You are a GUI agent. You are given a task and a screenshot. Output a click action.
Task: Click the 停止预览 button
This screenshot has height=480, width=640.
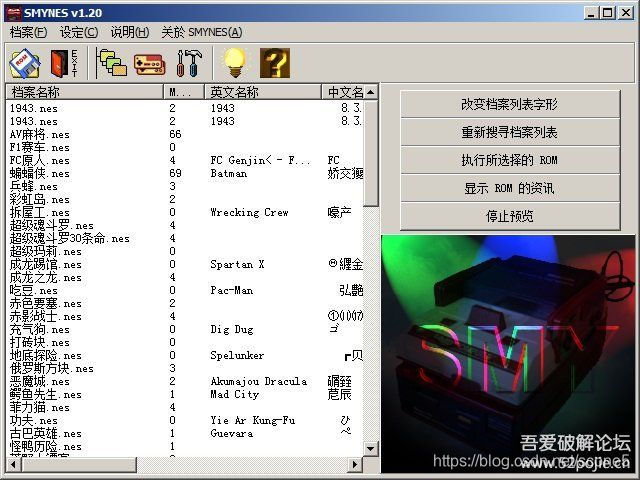510,216
